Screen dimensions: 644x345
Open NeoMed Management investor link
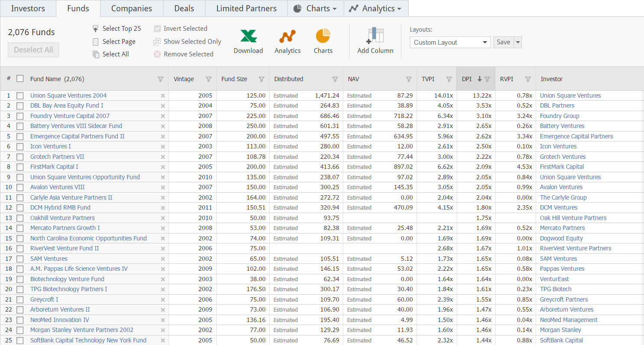[x=569, y=320]
